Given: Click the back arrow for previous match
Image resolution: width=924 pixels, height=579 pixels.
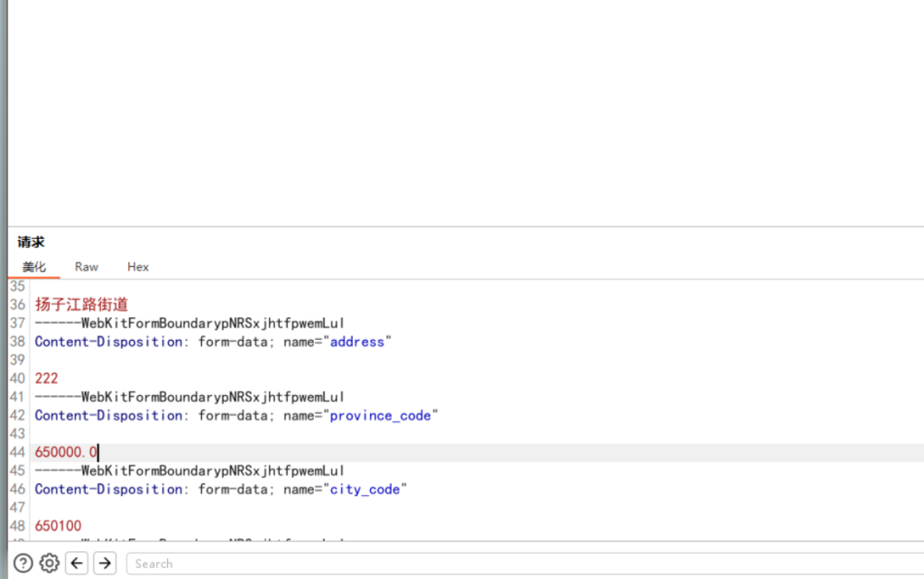Looking at the screenshot, I should [78, 564].
